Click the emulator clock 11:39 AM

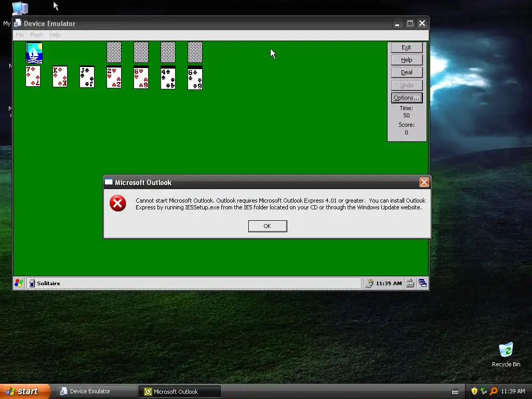click(389, 283)
